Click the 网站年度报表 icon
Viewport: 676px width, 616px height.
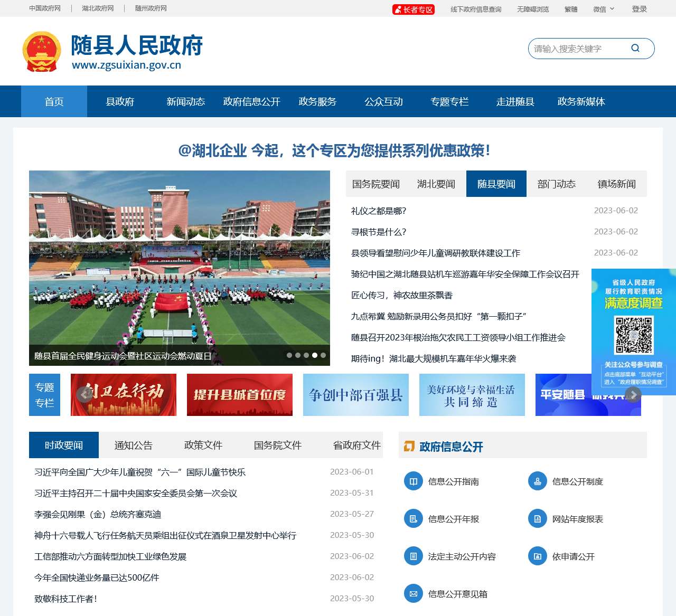tap(537, 518)
